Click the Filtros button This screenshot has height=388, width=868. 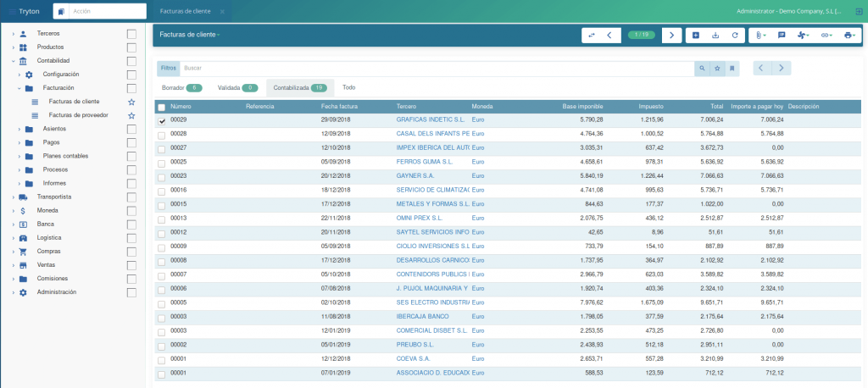coord(169,67)
